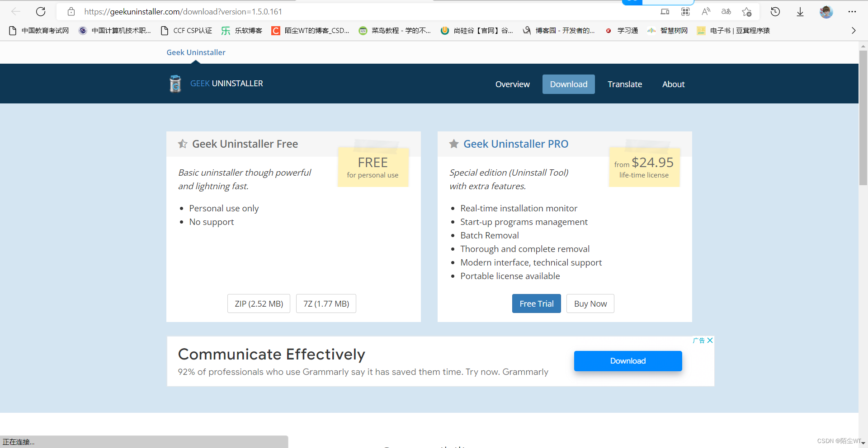Select the Download nav tab

coord(569,84)
